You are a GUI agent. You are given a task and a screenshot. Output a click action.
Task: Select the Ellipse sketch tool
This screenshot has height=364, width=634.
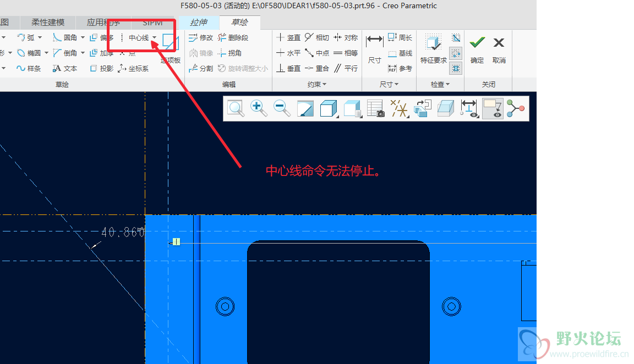[29, 53]
